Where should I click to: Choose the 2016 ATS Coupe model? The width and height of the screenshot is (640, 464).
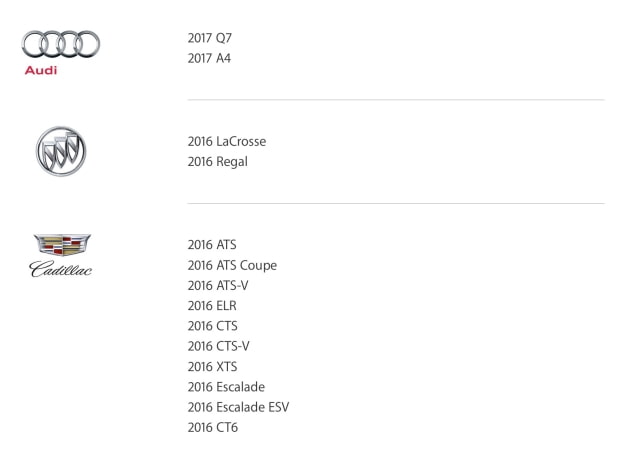coord(232,265)
